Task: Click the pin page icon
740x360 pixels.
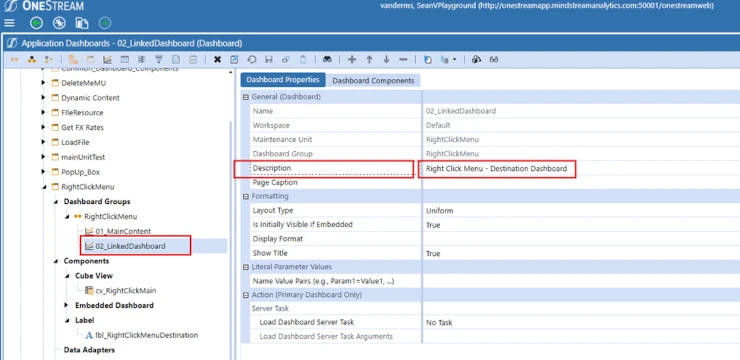Action: pyautogui.click(x=59, y=23)
